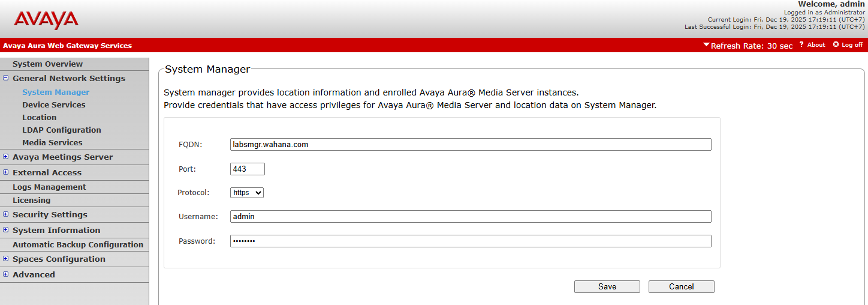
Task: Click the Log off X icon
Action: (x=836, y=45)
